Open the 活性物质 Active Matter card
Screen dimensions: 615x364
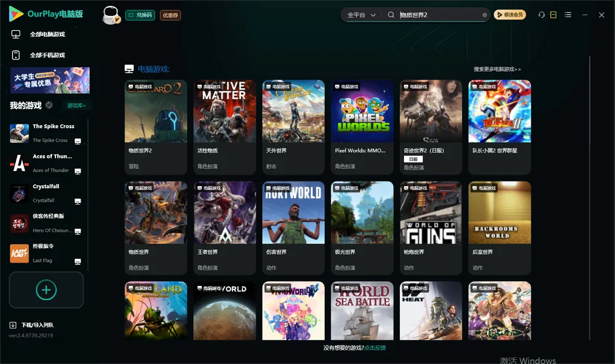[x=224, y=127]
